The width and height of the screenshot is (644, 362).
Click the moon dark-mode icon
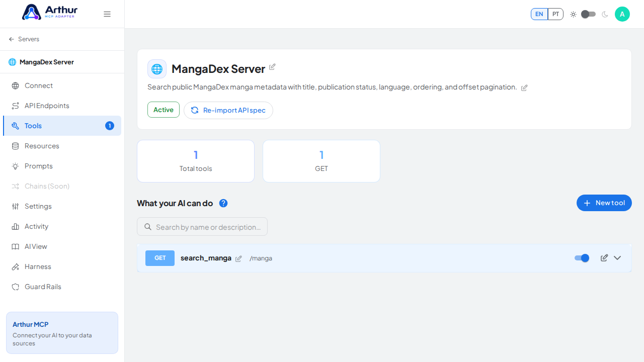(x=605, y=14)
